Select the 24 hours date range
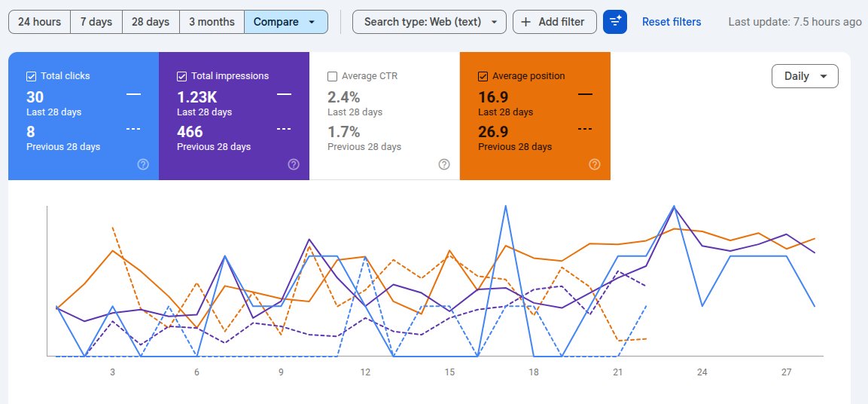Image resolution: width=868 pixels, height=404 pixels. point(39,22)
